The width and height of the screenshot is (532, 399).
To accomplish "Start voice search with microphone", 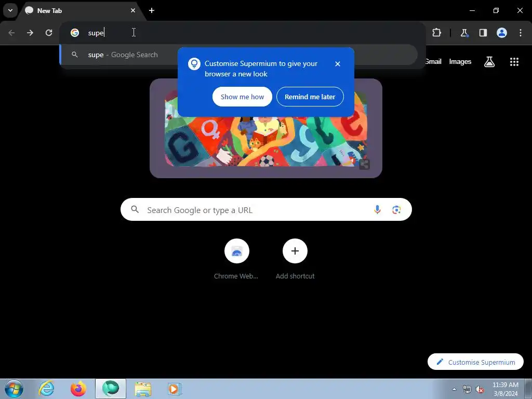I will pyautogui.click(x=377, y=210).
